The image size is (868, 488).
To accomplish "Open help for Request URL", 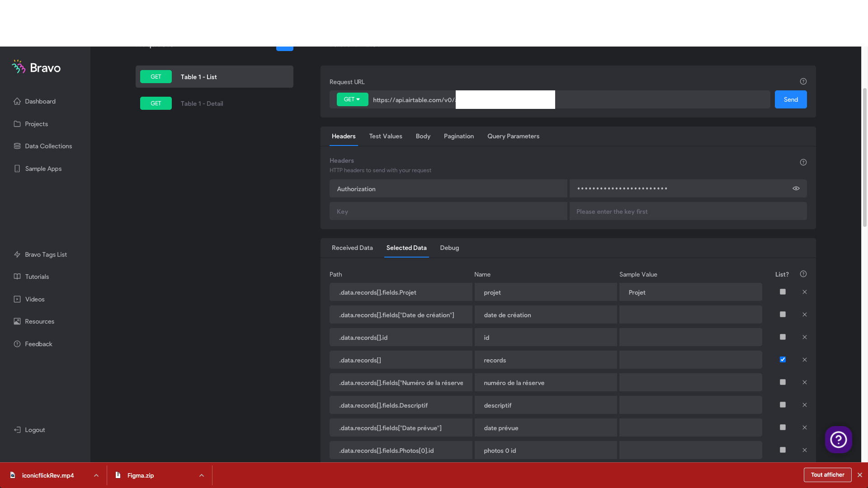I will tap(803, 81).
